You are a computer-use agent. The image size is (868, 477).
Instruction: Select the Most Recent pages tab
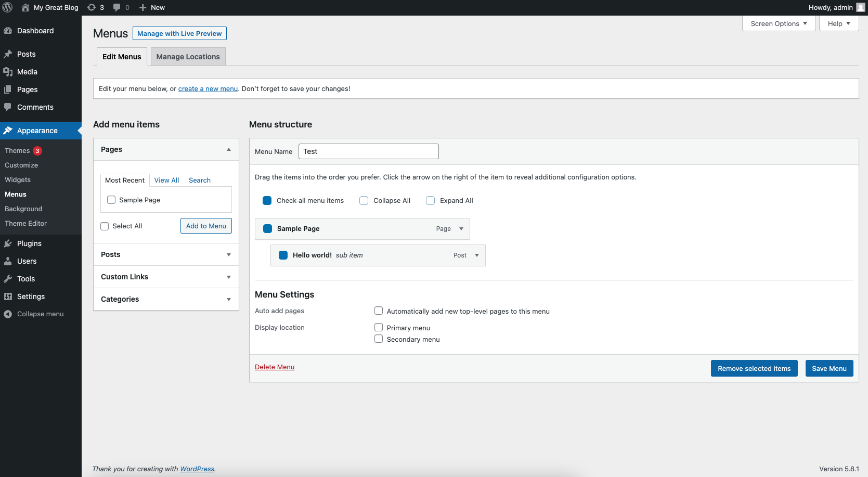pyautogui.click(x=125, y=180)
